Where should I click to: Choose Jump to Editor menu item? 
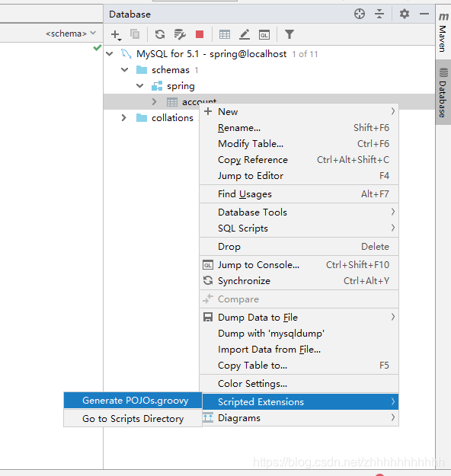[299, 176]
